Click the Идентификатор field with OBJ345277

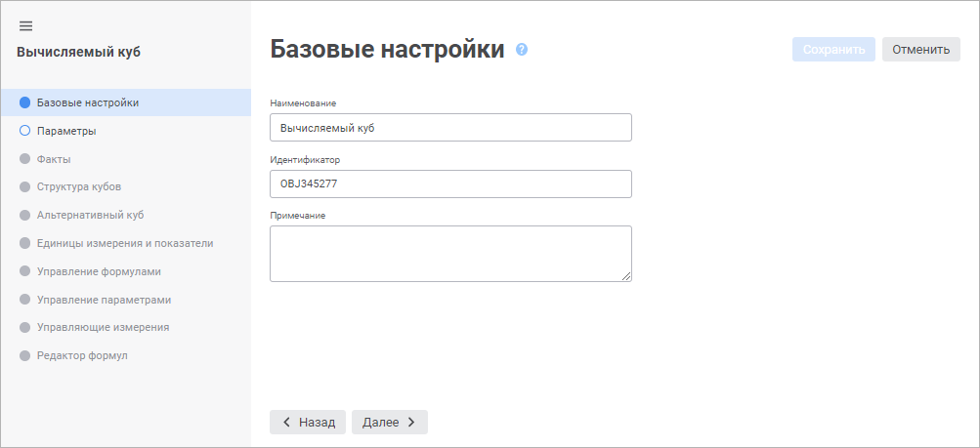coord(450,183)
